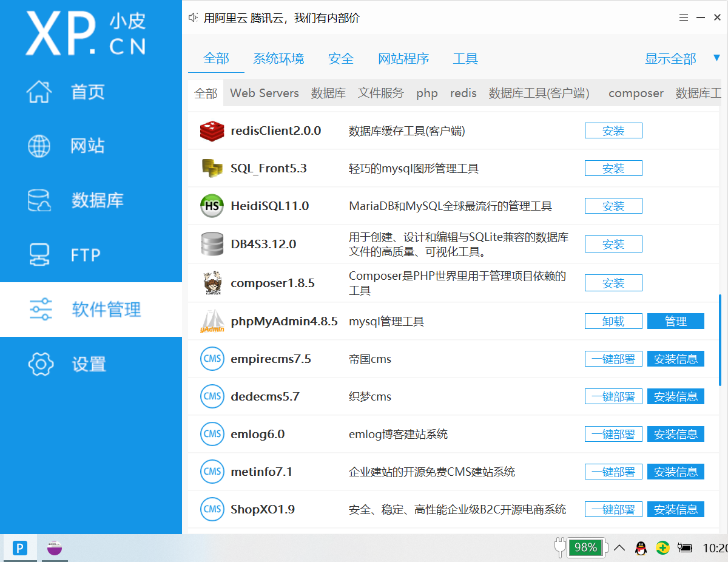Click the DB4S3.12.0 database cylinder icon
This screenshot has height=562, width=728.
click(212, 244)
